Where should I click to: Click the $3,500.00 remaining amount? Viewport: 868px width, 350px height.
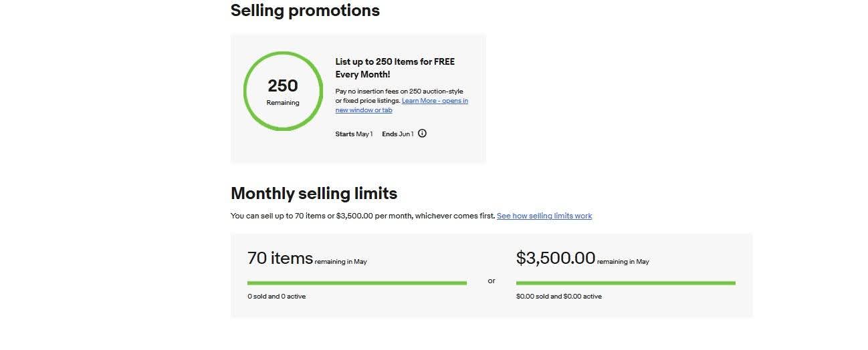pos(556,258)
